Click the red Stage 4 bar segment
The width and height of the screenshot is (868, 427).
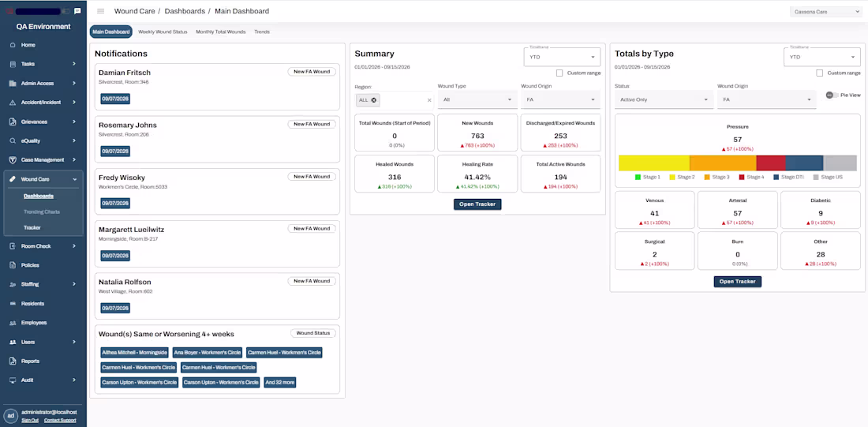771,163
